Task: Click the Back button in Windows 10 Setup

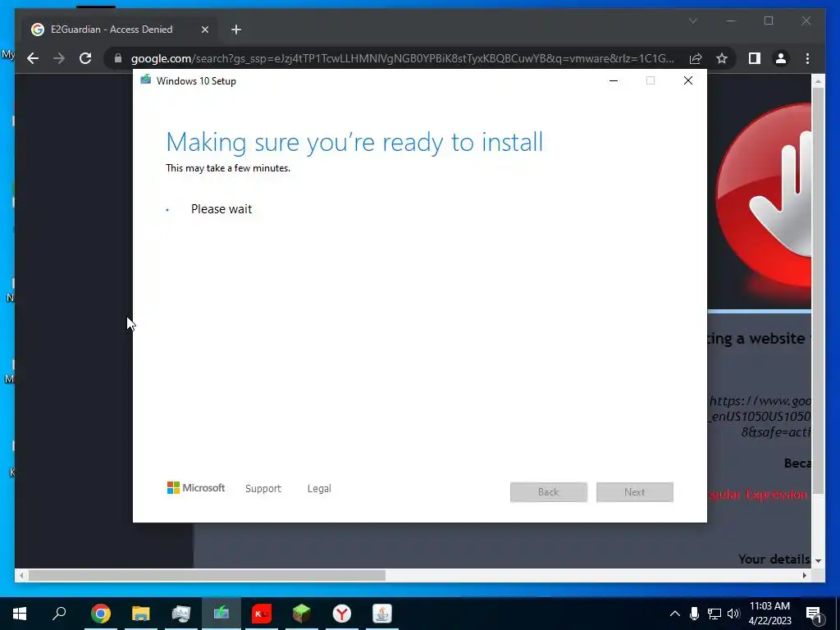Action: coord(549,492)
